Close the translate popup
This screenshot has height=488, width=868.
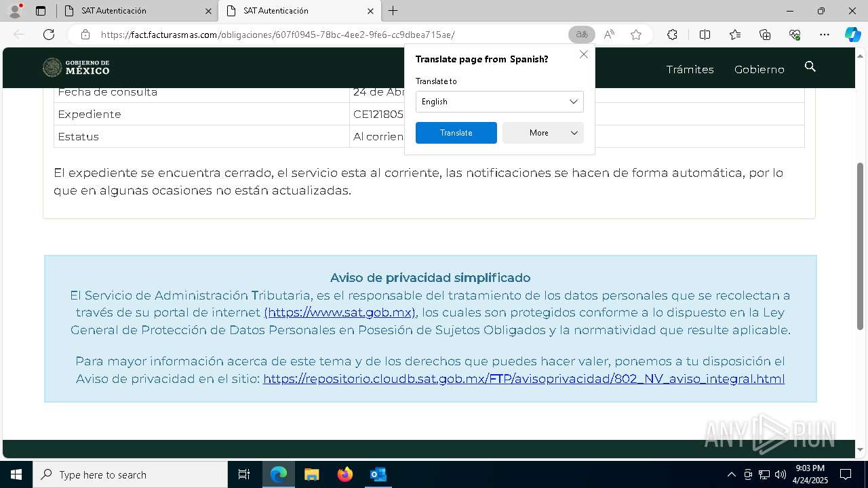point(584,54)
